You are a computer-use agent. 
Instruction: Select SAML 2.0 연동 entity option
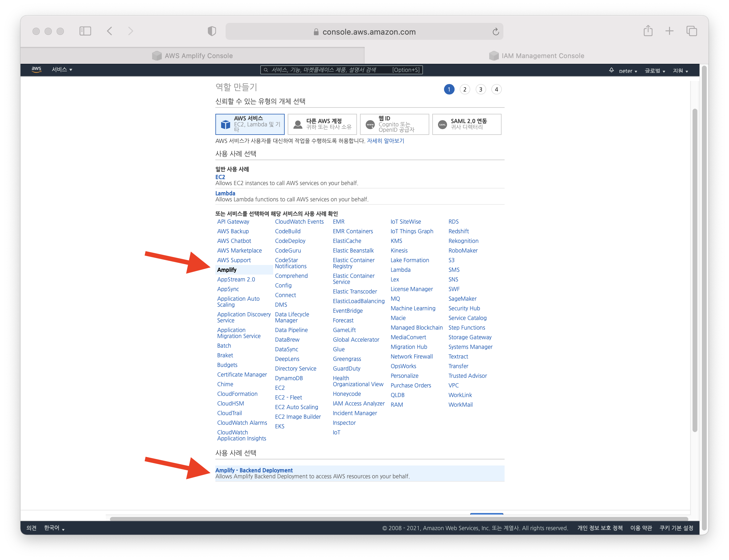pos(467,124)
